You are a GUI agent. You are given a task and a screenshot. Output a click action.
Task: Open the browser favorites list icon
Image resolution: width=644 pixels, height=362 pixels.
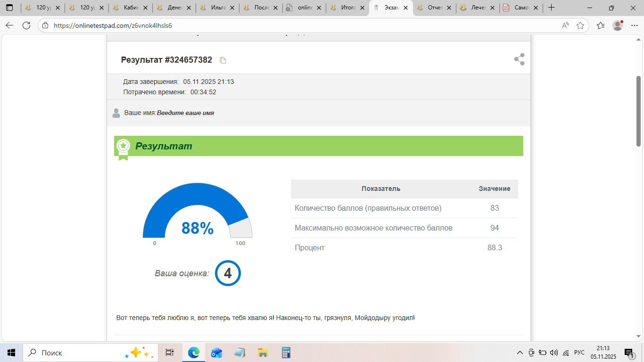coord(600,25)
